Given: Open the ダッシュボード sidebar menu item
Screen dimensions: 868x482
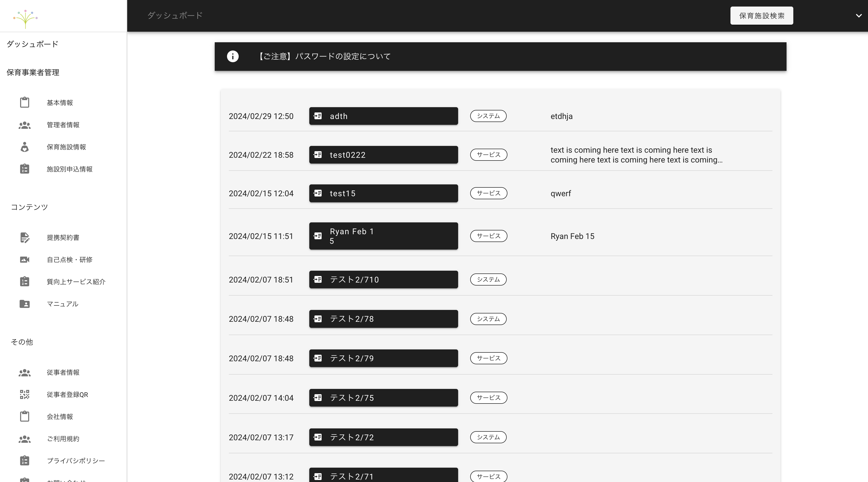Looking at the screenshot, I should tap(32, 44).
